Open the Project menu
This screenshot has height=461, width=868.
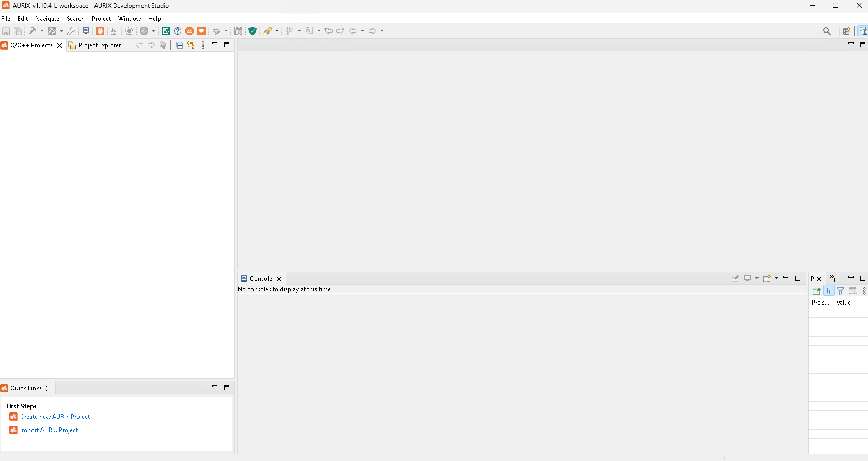point(101,19)
